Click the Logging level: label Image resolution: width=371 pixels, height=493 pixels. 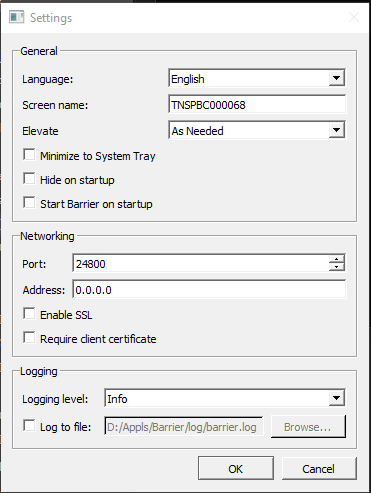(x=55, y=399)
